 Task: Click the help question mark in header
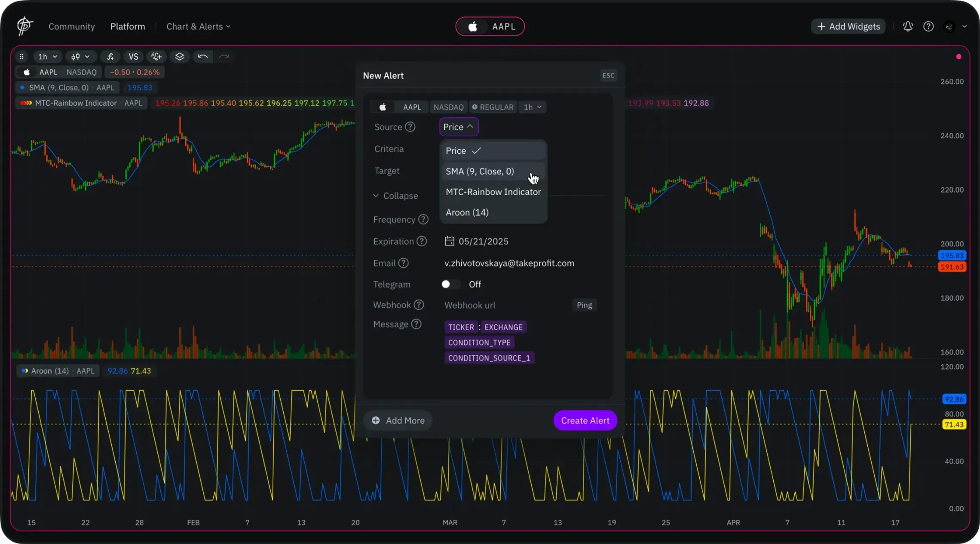[x=928, y=26]
